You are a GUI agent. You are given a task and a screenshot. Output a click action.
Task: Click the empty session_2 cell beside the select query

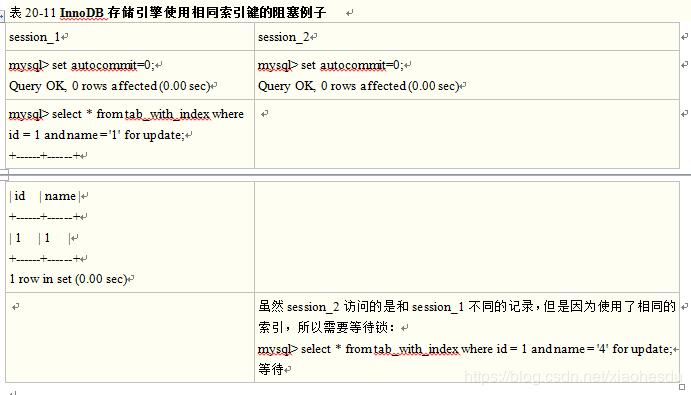click(467, 134)
